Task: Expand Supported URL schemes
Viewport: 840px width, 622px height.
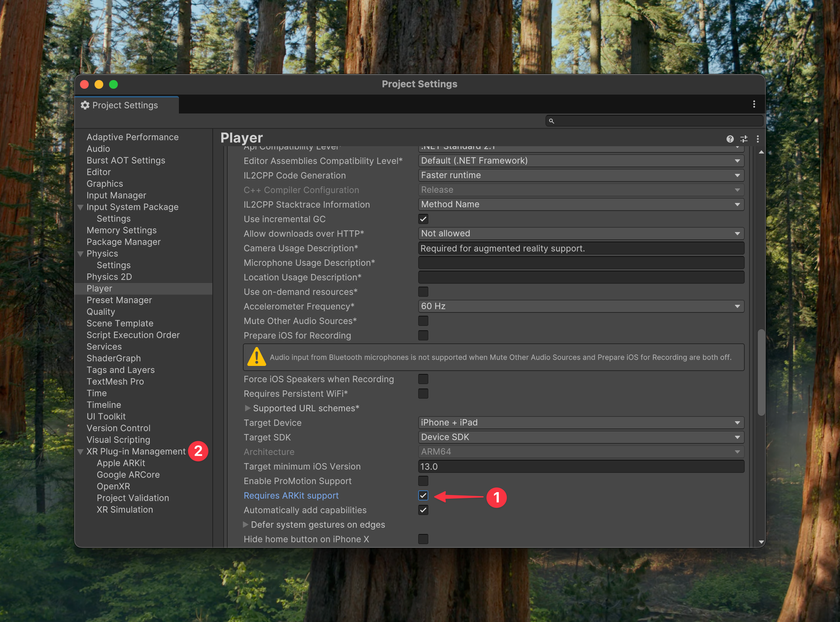Action: tap(247, 408)
